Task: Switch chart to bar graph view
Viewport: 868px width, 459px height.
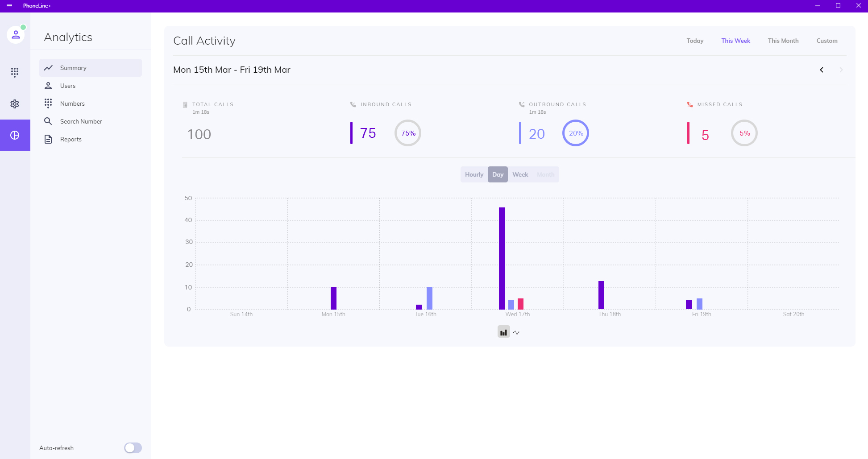Action: point(503,332)
